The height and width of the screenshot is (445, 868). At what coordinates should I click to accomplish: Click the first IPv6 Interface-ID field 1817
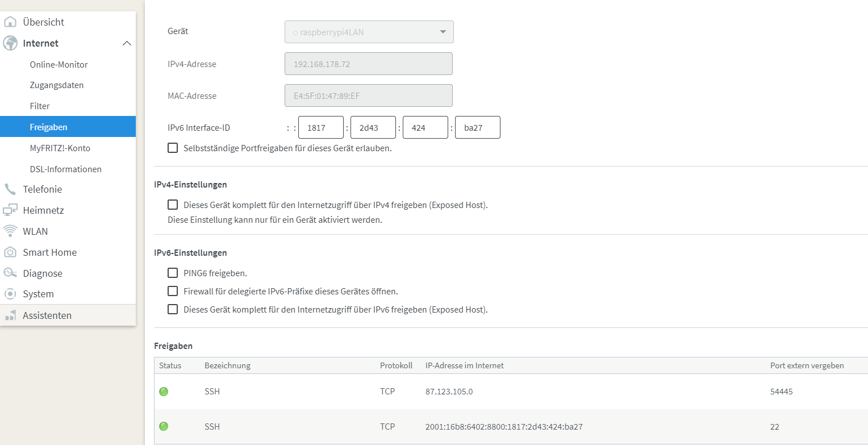click(321, 128)
